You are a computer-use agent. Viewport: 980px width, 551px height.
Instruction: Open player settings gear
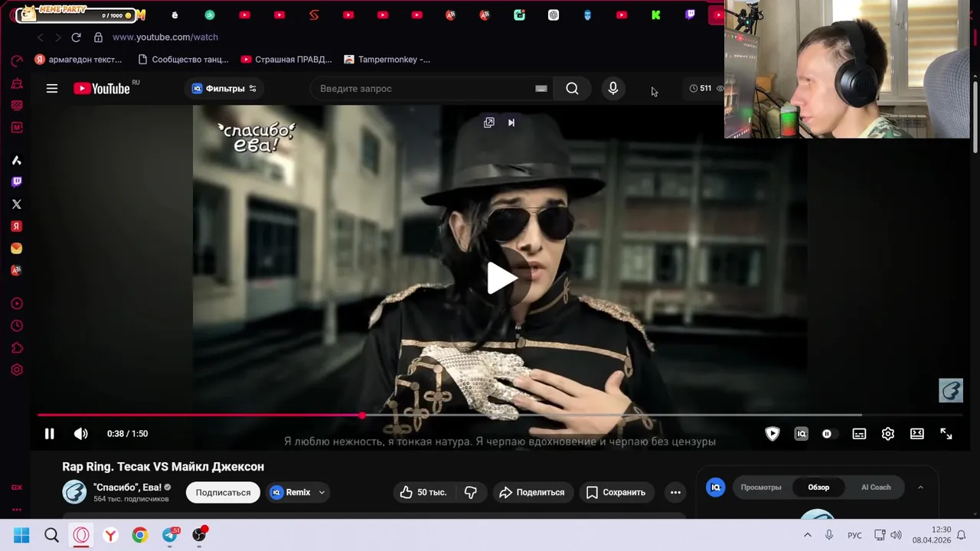[x=888, y=434]
